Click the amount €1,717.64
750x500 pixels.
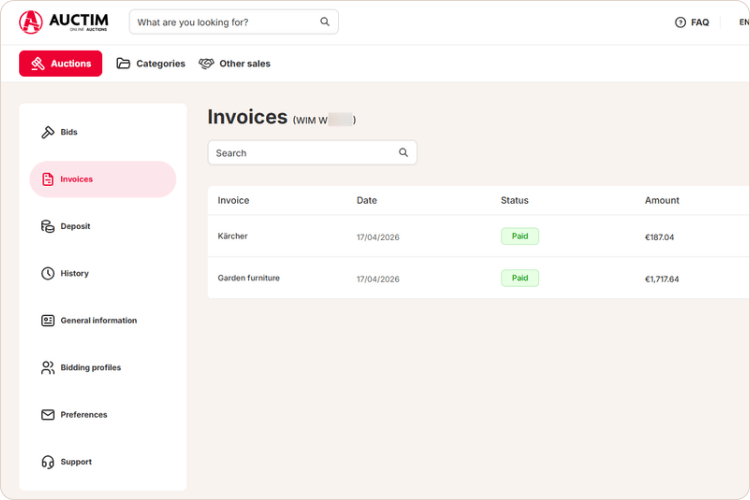(x=662, y=279)
